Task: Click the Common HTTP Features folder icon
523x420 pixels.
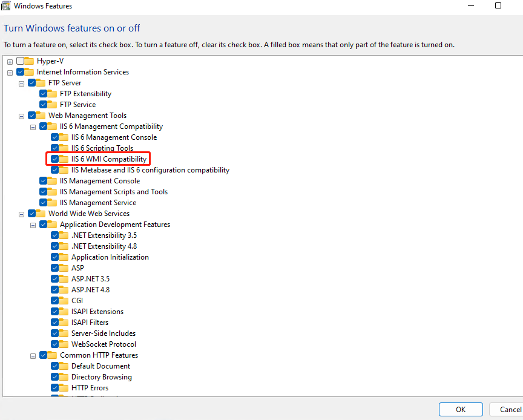Action: coord(52,355)
